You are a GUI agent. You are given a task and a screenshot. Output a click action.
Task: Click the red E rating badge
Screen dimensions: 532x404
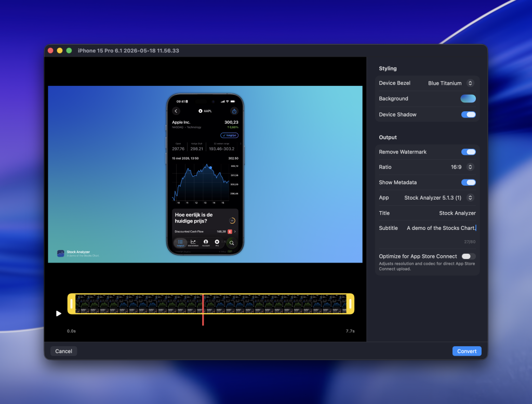230,231
